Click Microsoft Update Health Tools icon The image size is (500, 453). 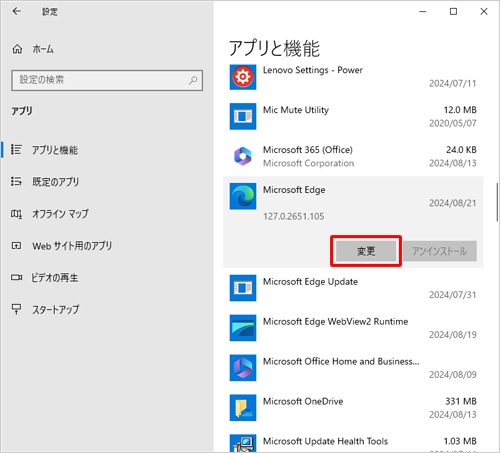click(243, 443)
